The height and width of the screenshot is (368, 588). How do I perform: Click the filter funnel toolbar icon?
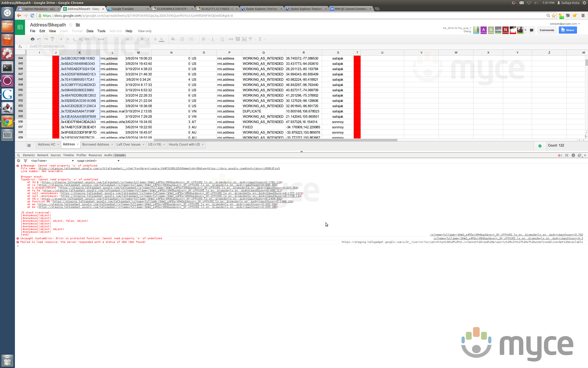point(251,39)
